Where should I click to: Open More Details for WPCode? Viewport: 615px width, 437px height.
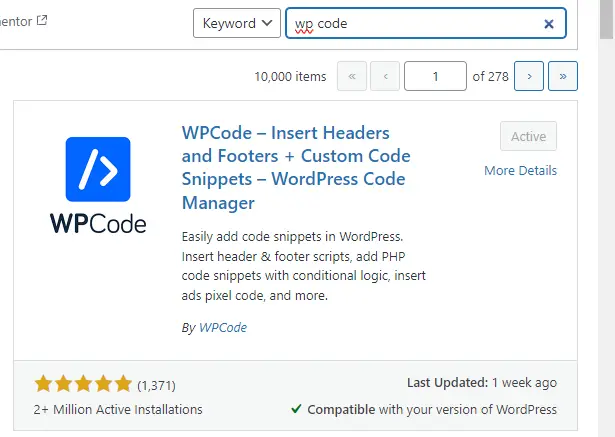(520, 170)
